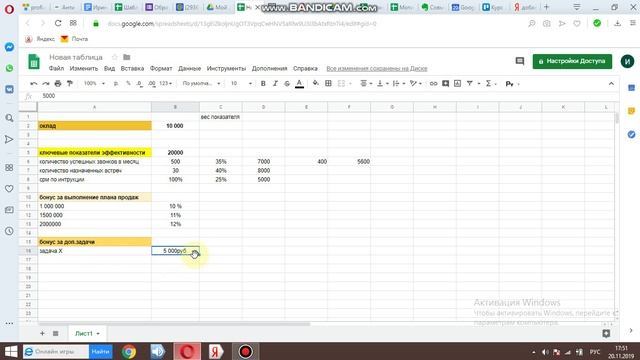Screen dimensions: 640x360
Task: Open Почта bookmark
Action: (x=75, y=39)
